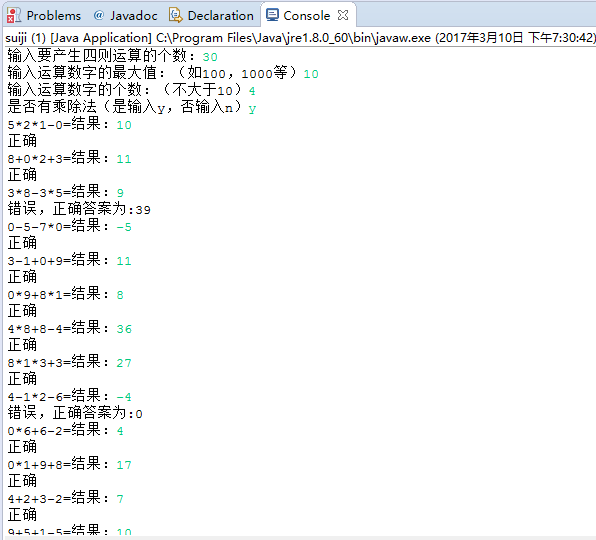The image size is (596, 540).
Task: Click the expression 8*1*3+3= line
Action: click(70, 362)
